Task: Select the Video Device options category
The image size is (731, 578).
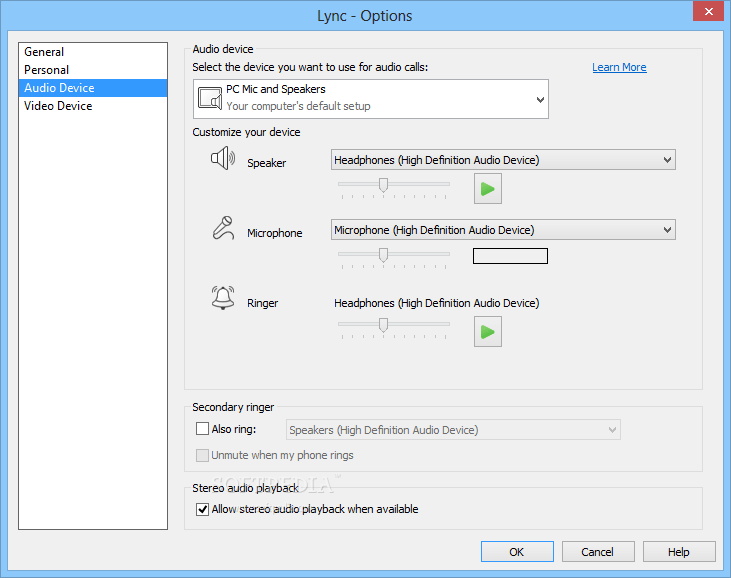Action: click(x=93, y=106)
